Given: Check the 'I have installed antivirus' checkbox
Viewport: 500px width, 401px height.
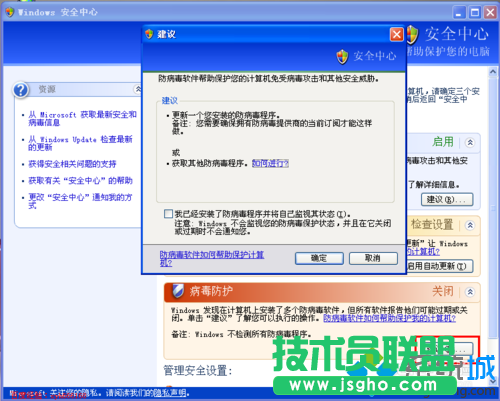Looking at the screenshot, I should coord(168,214).
